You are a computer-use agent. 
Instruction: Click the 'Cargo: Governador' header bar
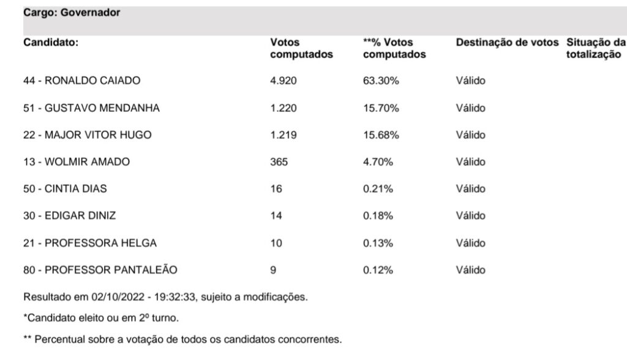[325, 20]
